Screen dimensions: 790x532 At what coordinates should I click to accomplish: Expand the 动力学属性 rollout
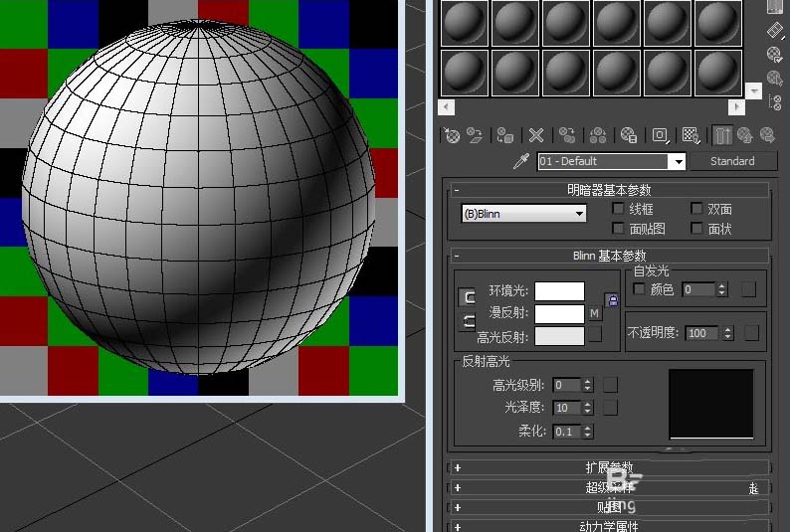610,526
